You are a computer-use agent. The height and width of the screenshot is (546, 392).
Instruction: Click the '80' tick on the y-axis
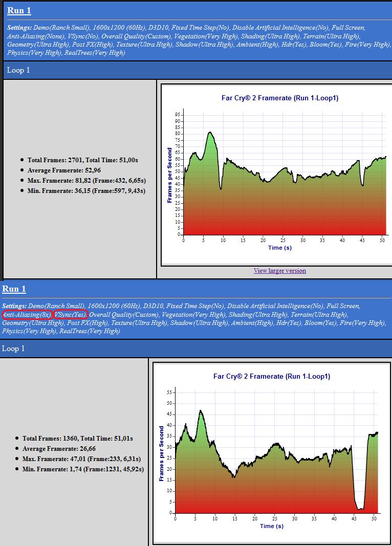tap(178, 134)
